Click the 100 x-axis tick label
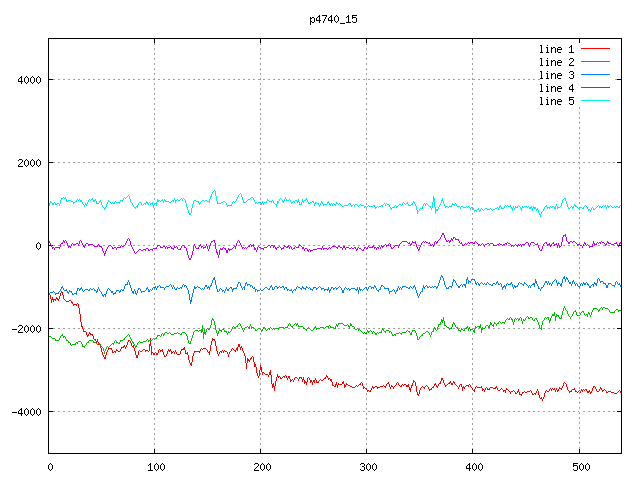The image size is (640, 480). click(155, 466)
